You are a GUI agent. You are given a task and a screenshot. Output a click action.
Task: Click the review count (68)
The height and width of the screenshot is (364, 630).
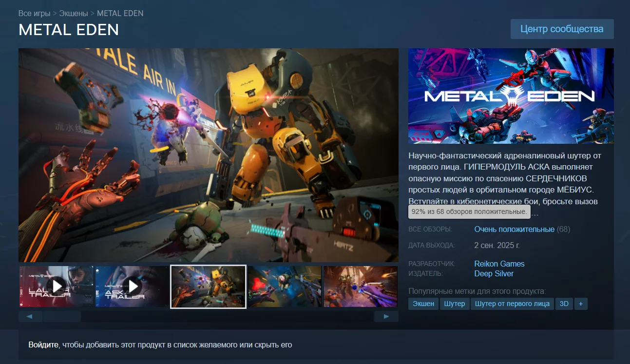(x=563, y=229)
